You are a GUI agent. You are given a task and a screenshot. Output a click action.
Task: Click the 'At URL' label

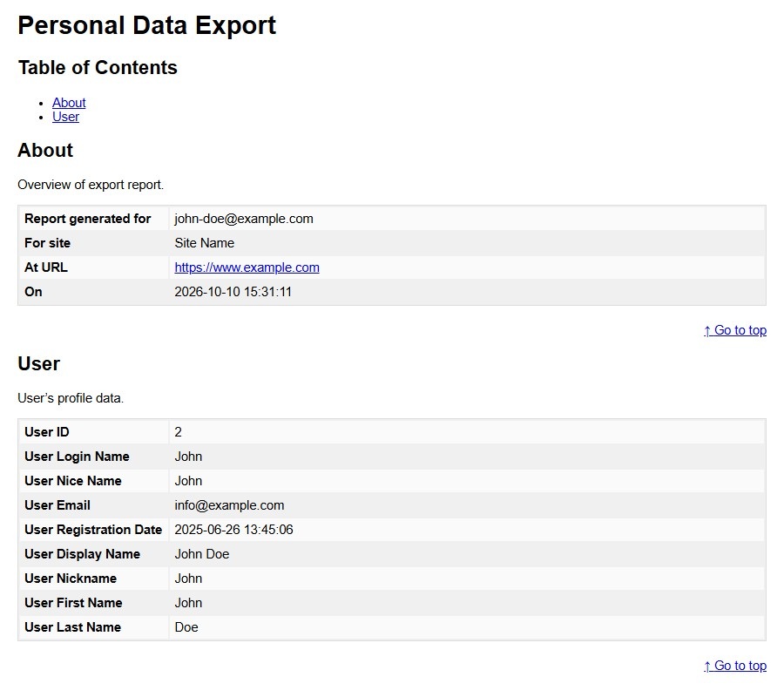(x=46, y=267)
